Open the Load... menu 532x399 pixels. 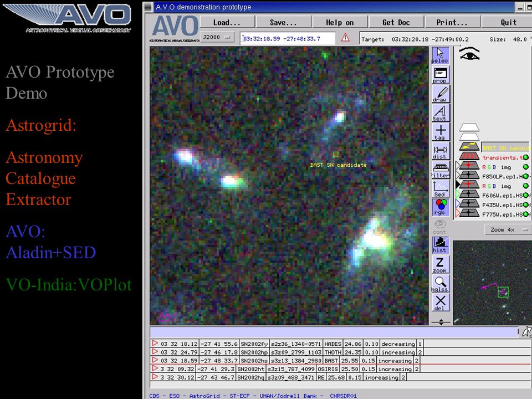(227, 22)
